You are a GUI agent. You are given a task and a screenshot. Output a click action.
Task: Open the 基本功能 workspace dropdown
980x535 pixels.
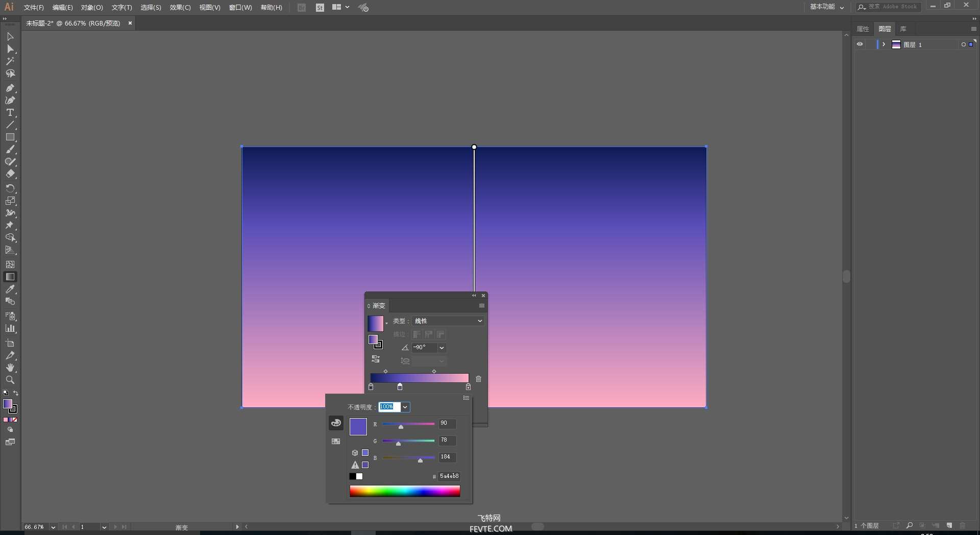click(827, 7)
